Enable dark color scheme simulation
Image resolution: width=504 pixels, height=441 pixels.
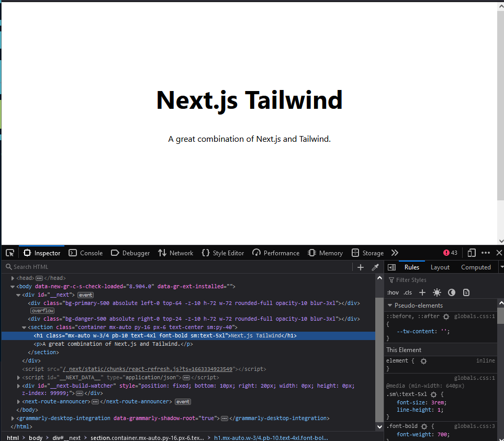451,292
